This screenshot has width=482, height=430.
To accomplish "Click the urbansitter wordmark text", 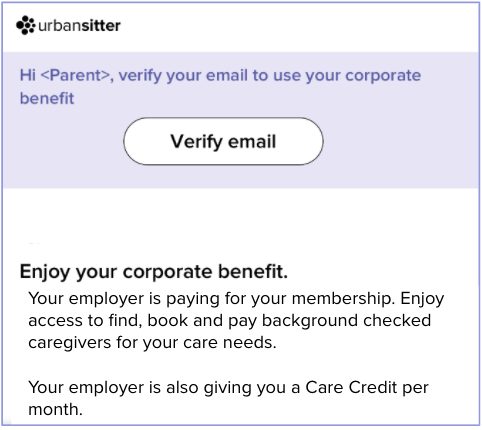I will coord(79,26).
